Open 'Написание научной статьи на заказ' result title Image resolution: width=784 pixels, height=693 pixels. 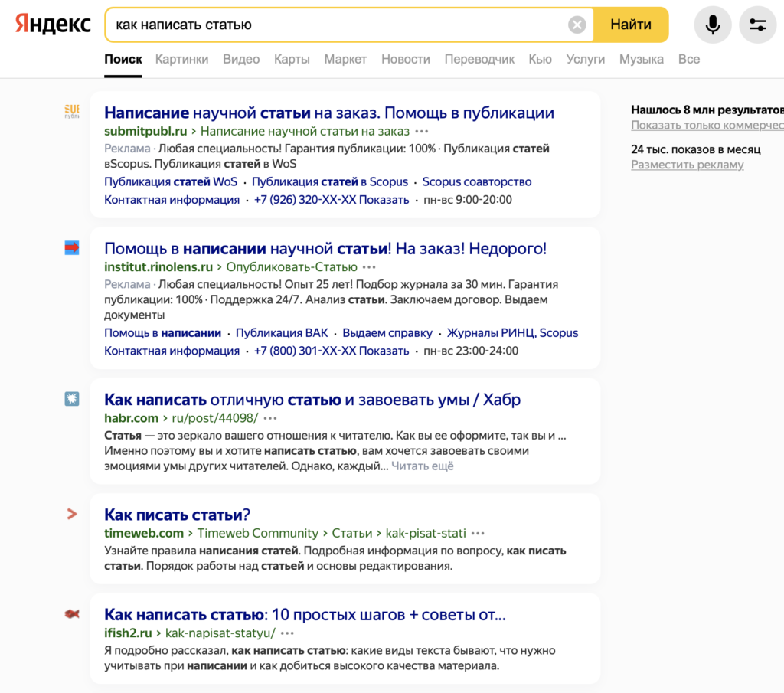click(329, 113)
